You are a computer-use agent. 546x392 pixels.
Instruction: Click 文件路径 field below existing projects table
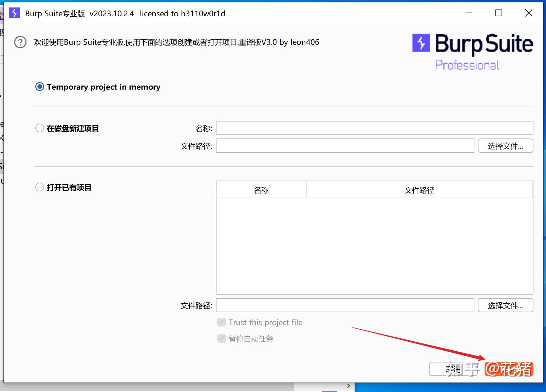pos(345,305)
